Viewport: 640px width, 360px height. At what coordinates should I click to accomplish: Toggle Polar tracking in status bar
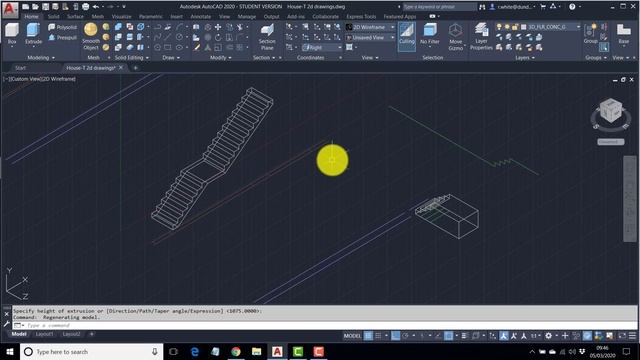(x=406, y=336)
